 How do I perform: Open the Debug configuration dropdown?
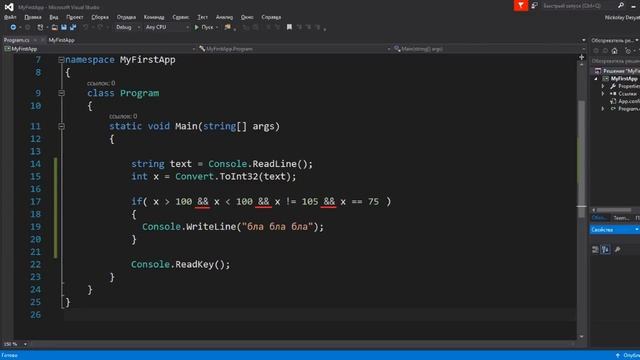click(x=127, y=27)
